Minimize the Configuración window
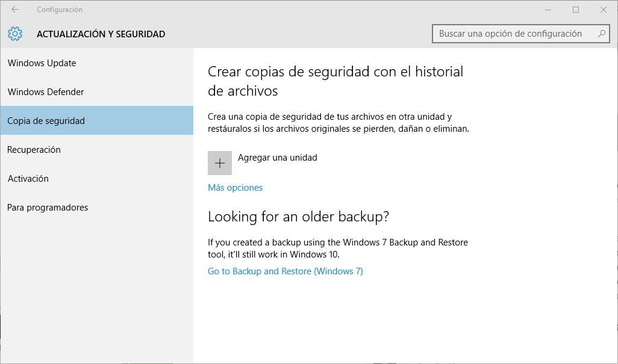This screenshot has height=364, width=618. click(548, 10)
